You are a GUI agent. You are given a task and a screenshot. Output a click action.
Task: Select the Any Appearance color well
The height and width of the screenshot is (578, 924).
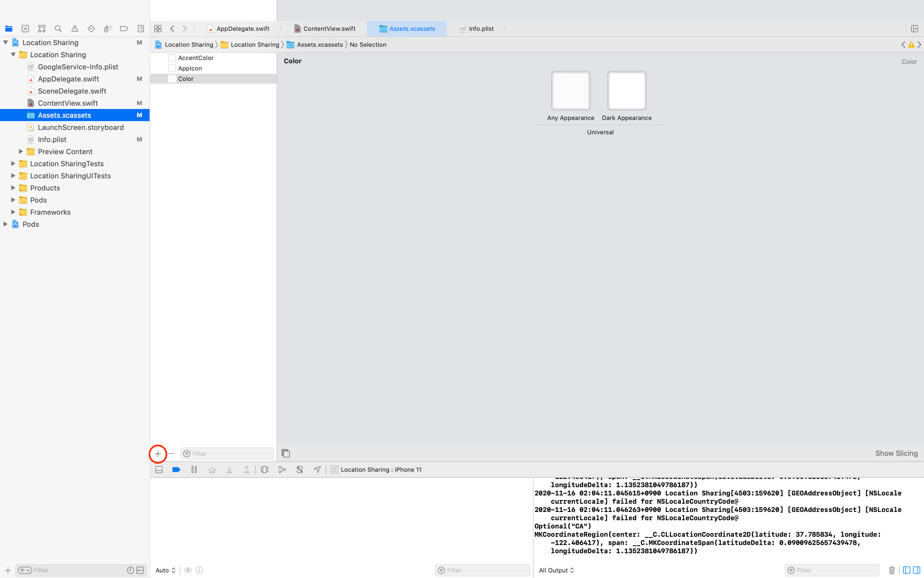pos(570,91)
